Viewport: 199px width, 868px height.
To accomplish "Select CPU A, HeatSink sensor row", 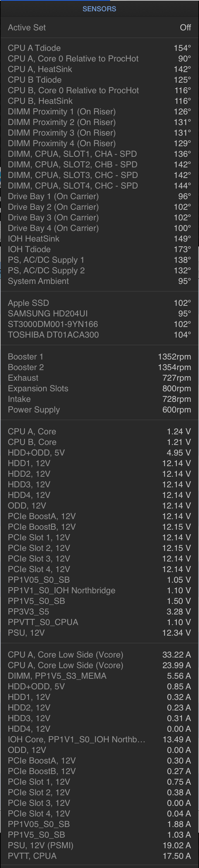I will click(x=99, y=69).
